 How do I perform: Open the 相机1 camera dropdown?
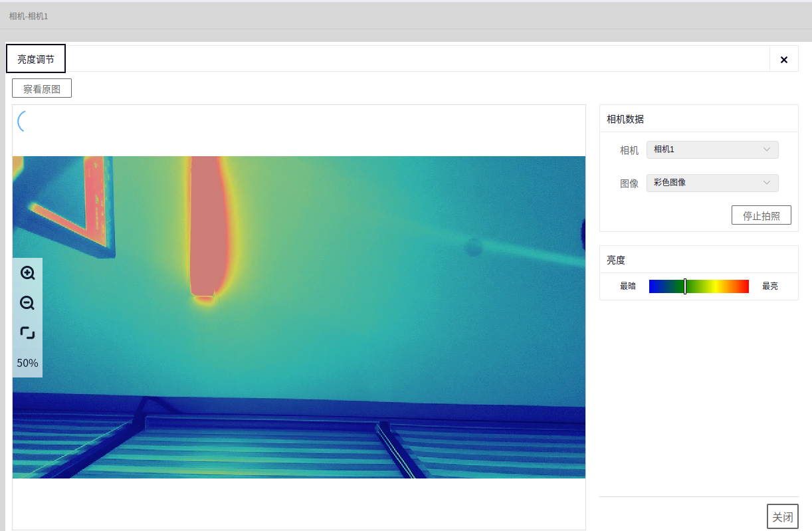pyautogui.click(x=712, y=150)
